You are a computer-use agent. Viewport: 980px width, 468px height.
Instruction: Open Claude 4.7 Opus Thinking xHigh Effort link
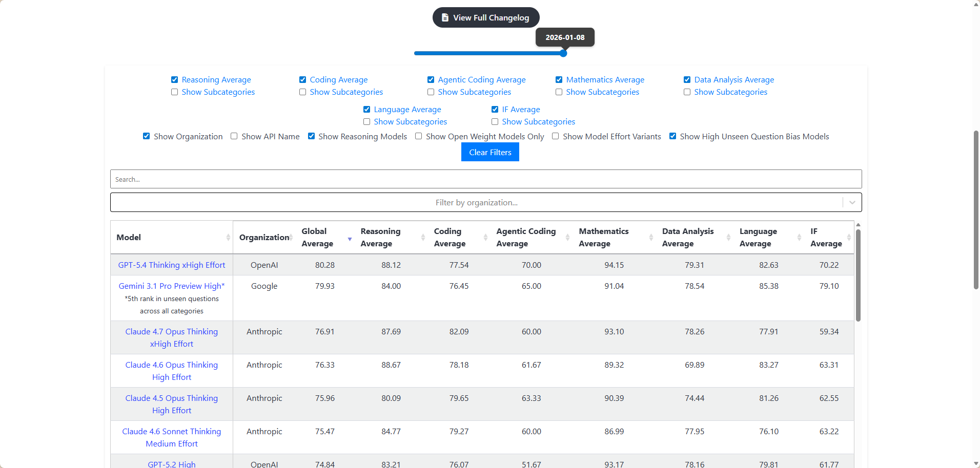pyautogui.click(x=172, y=338)
